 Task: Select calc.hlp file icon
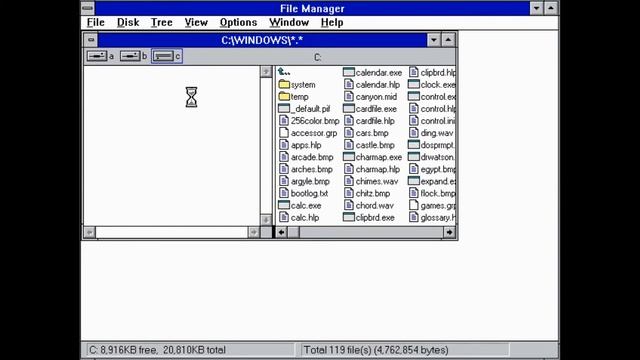pyautogui.click(x=284, y=218)
